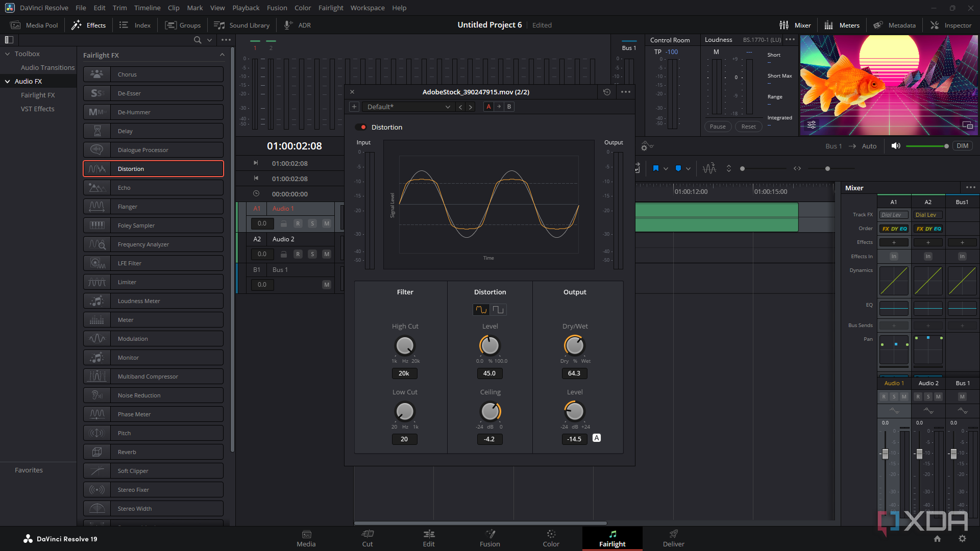Select Audio Transitions category
Screen dimensions: 980x551
coord(47,67)
